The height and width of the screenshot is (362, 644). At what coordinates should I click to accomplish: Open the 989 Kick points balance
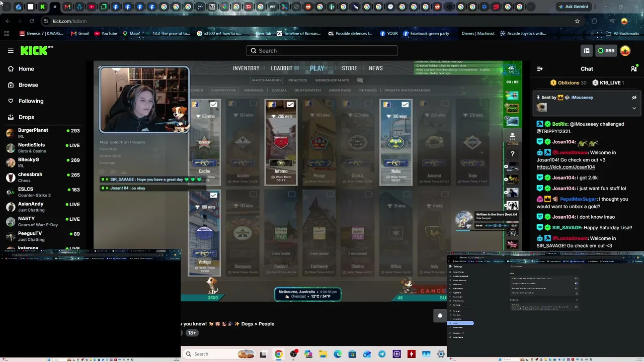[605, 51]
